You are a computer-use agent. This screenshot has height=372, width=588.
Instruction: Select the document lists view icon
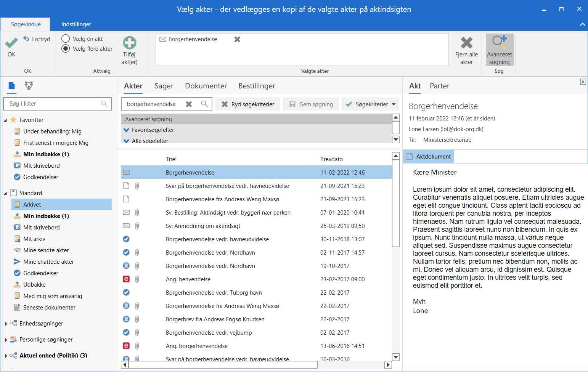(x=12, y=86)
